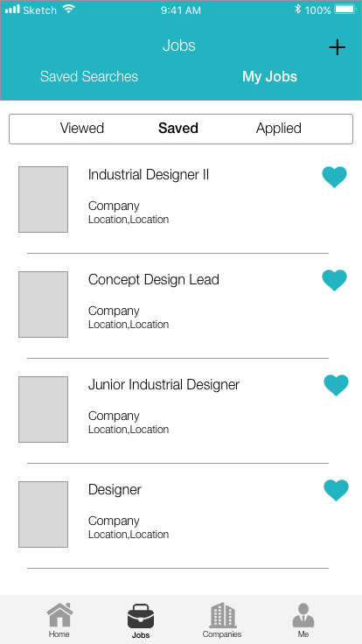Tap the battery status indicator
Viewport: 362px width, 644px height.
click(x=345, y=10)
